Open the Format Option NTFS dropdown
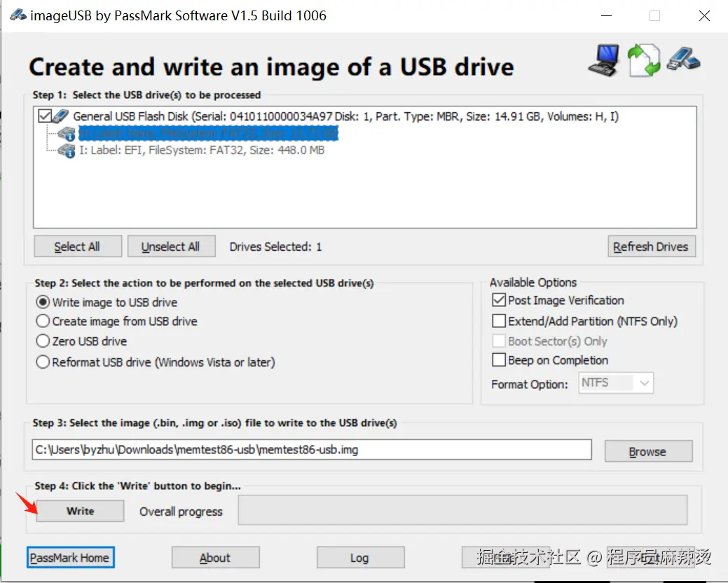Image resolution: width=728 pixels, height=583 pixels. [x=616, y=383]
